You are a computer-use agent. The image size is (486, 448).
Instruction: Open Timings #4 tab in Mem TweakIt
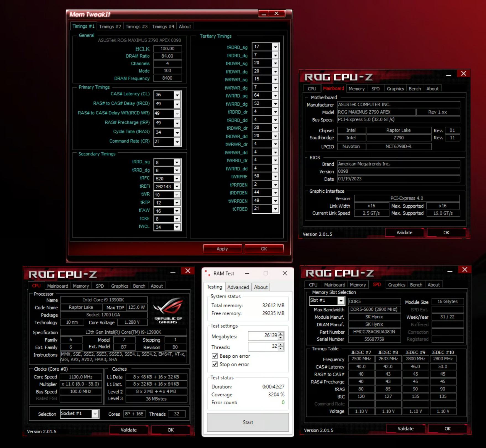[163, 27]
